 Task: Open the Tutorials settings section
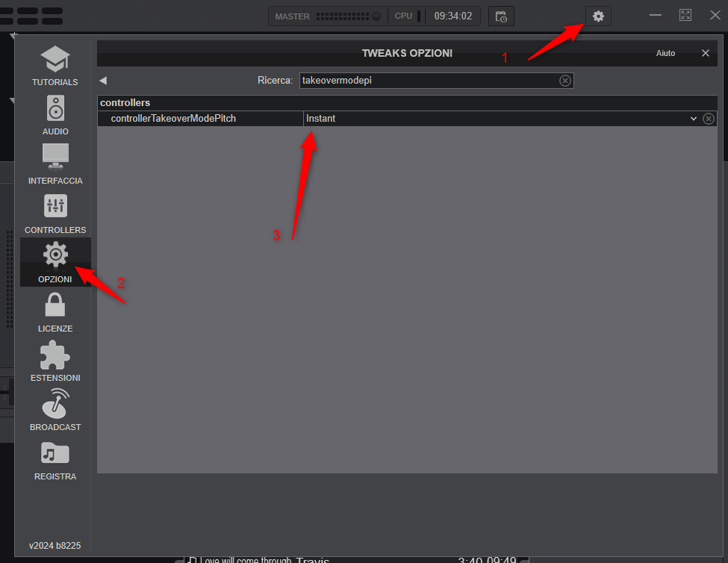pos(55,66)
